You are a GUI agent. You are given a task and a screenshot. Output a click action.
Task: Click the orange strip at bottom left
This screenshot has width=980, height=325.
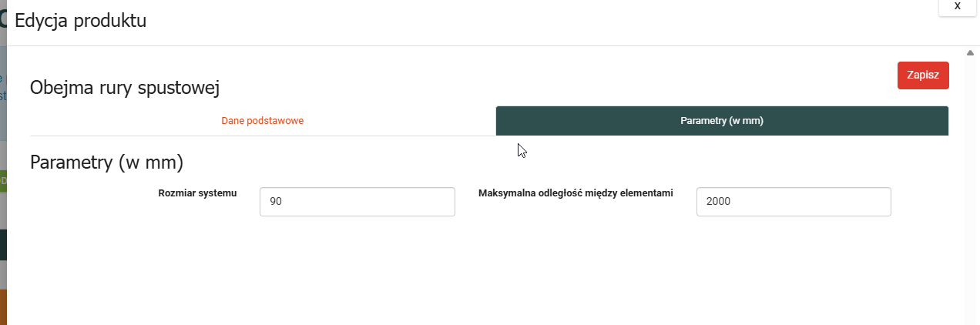click(x=3, y=307)
